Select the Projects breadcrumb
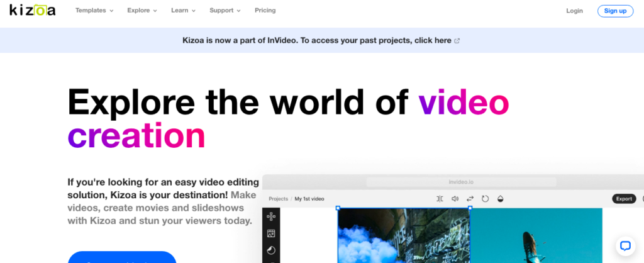This screenshot has height=263, width=644. click(x=278, y=199)
